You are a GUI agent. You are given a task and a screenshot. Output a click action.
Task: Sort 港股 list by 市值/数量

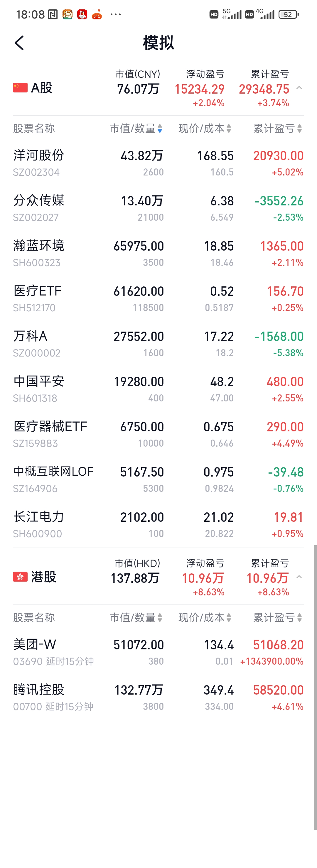(x=136, y=618)
